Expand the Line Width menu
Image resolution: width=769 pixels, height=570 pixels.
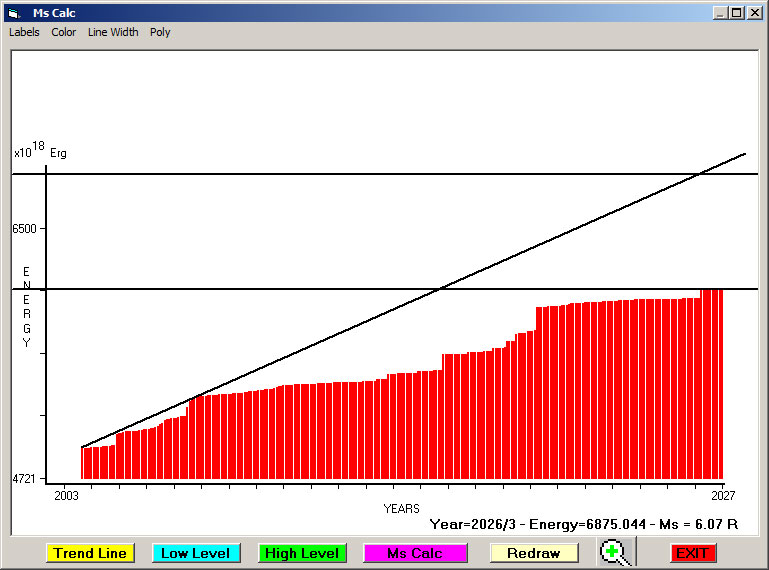pos(113,32)
